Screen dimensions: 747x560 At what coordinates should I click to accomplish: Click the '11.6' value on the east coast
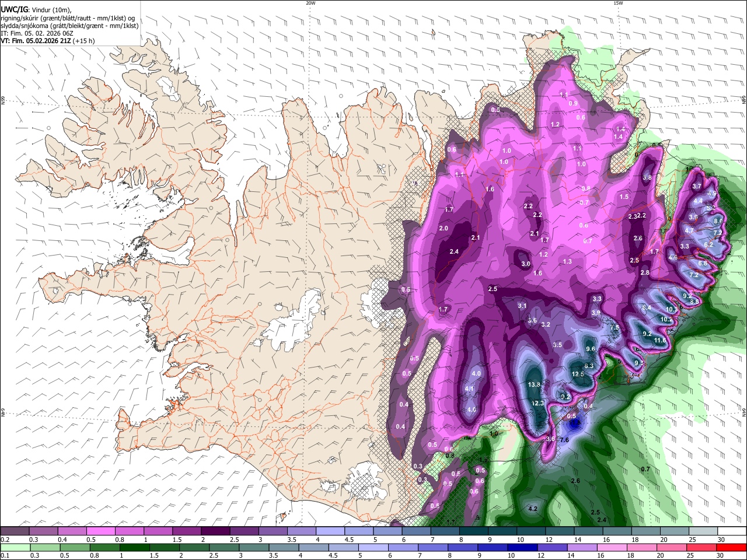coord(660,341)
